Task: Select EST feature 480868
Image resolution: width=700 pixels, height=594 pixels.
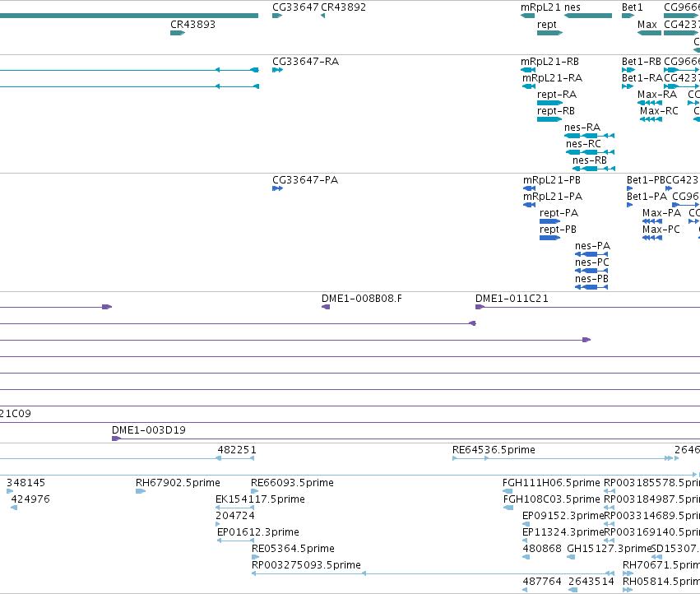Action: click(x=526, y=557)
